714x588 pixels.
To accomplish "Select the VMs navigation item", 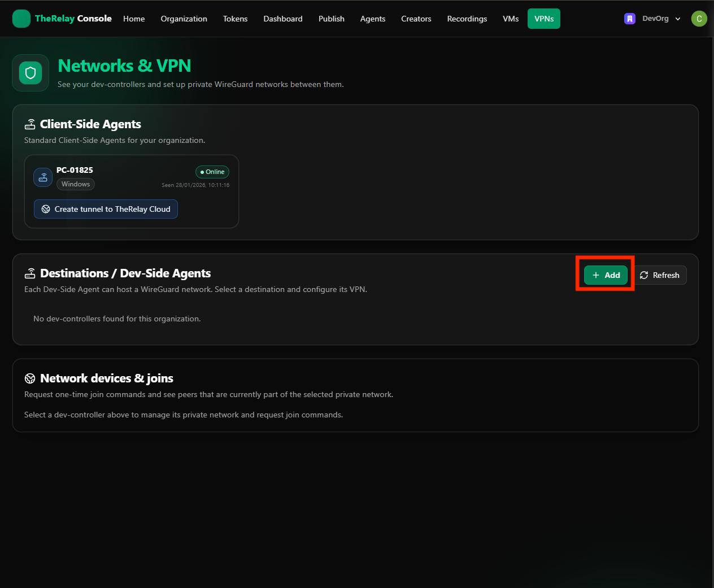I will [x=510, y=18].
